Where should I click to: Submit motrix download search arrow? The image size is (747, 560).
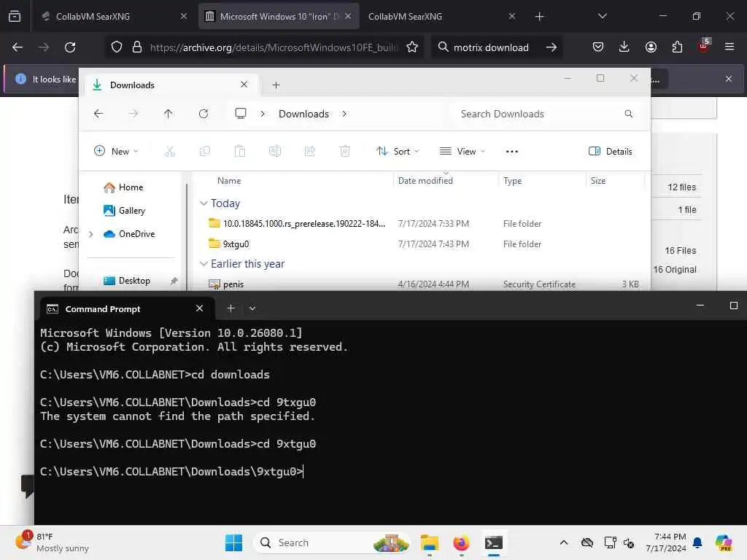551,47
